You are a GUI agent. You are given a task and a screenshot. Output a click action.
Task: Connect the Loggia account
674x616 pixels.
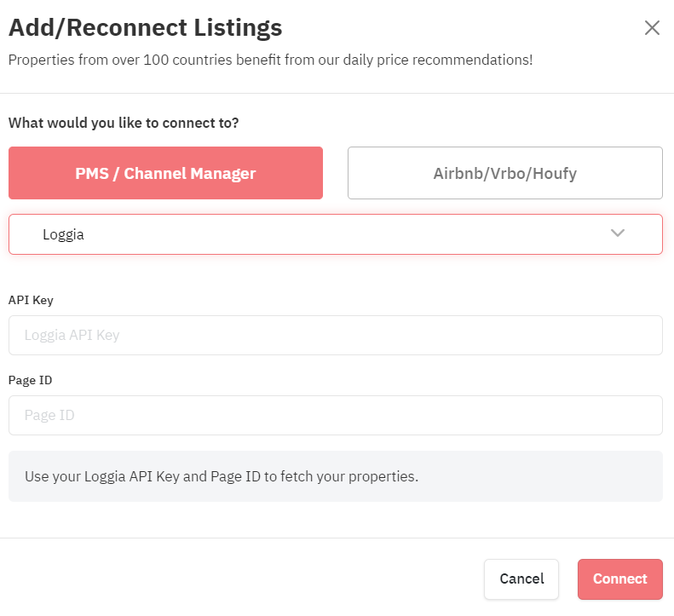coord(619,579)
